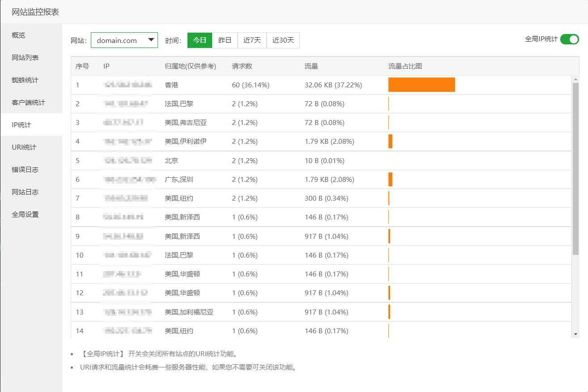Viewport: 588px width, 392px height.
Task: Click the 流量占比图 column header
Action: click(x=405, y=66)
